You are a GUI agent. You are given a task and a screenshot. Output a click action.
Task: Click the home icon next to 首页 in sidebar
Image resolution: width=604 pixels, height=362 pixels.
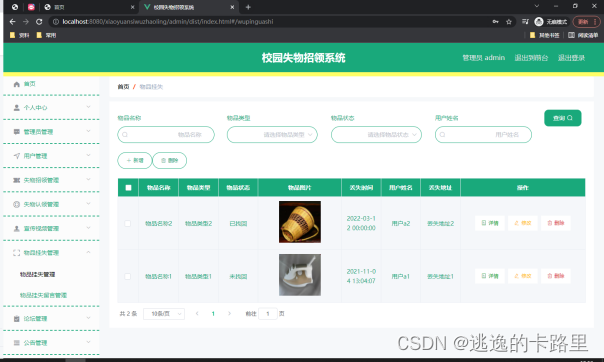(x=16, y=84)
